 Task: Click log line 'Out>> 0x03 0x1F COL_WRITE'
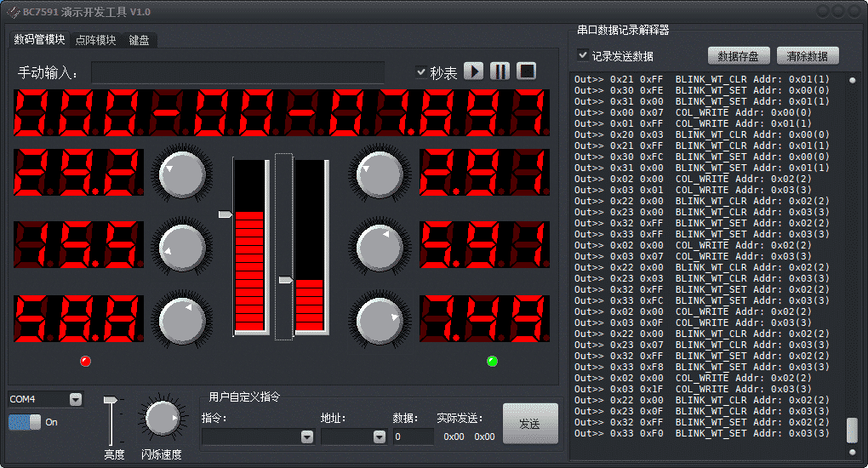[693, 390]
